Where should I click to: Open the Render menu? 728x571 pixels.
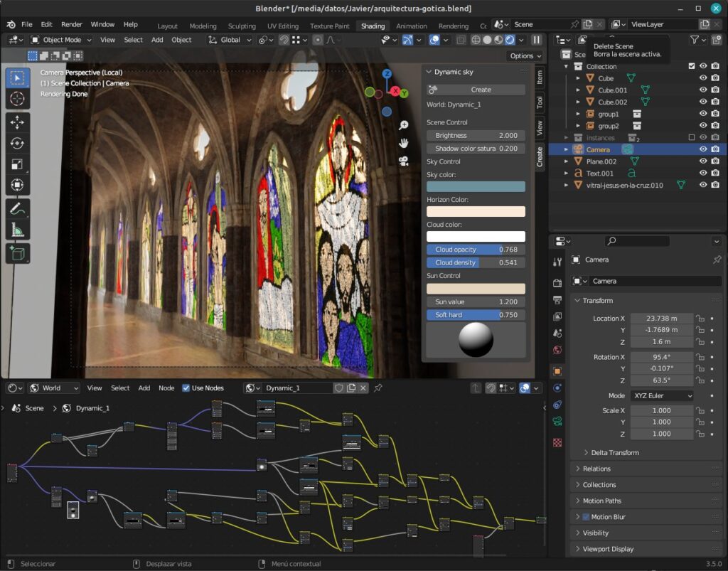(72, 24)
